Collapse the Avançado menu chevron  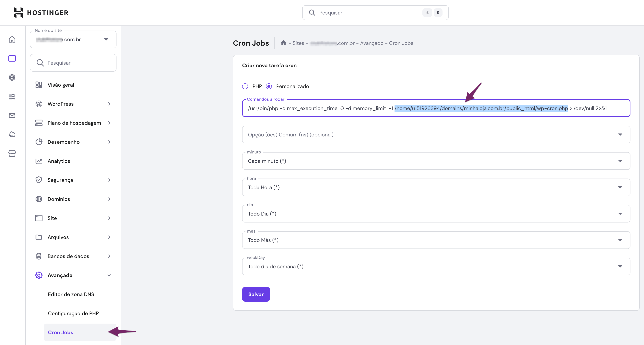(109, 275)
